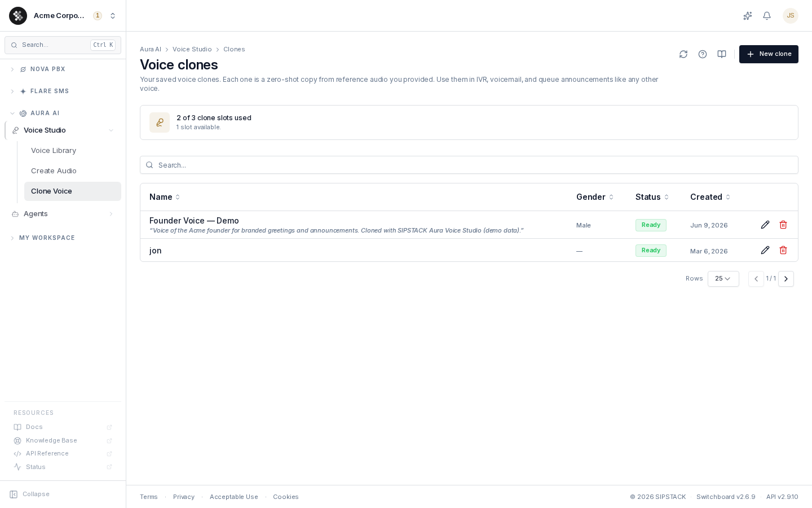This screenshot has height=508, width=812.
Task: Click the New clone button
Action: pos(769,54)
